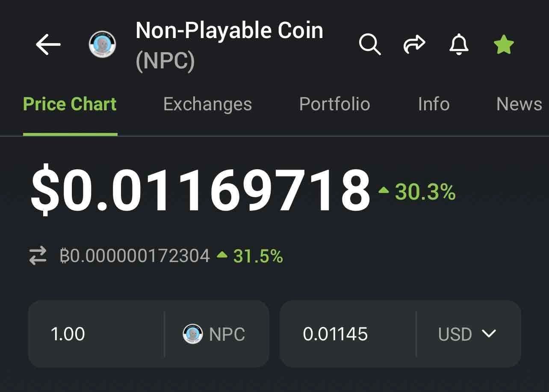This screenshot has width=549, height=392.
Task: Share this coin via the arrow icon
Action: (x=414, y=44)
